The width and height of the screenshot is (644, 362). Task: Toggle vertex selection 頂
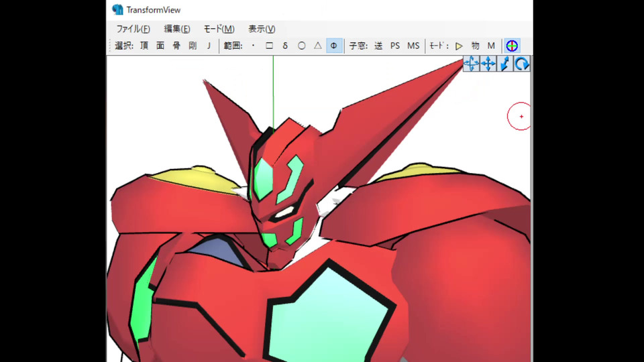click(x=144, y=46)
